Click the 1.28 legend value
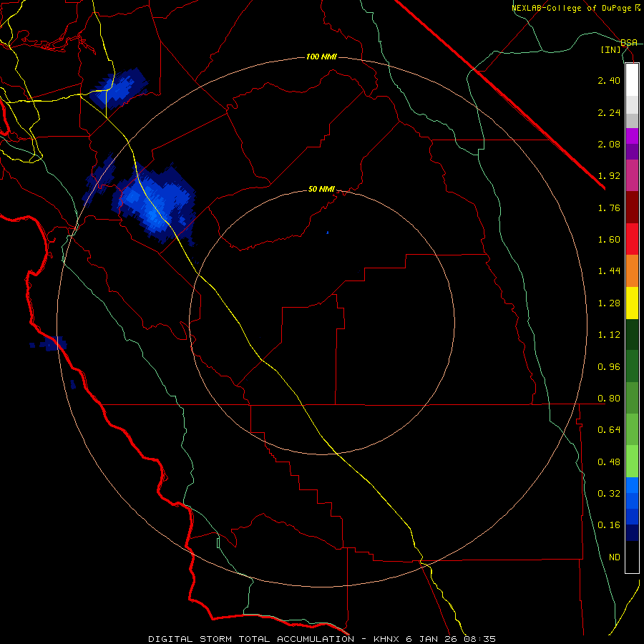 click(x=609, y=303)
